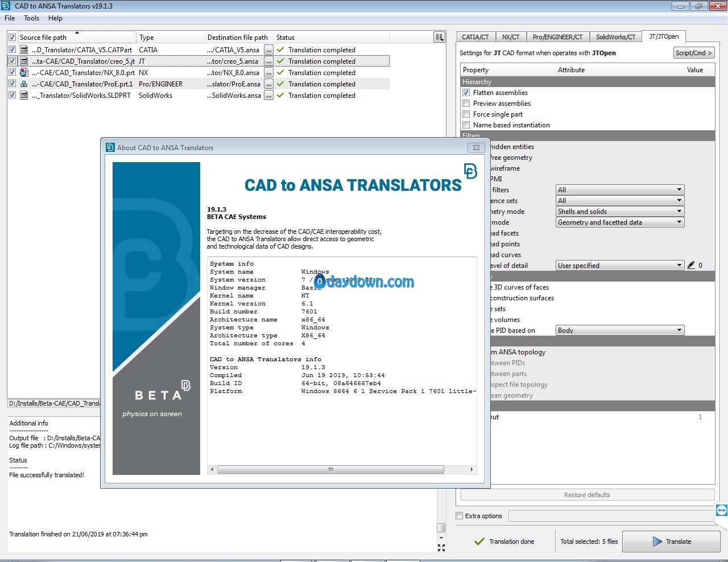Click the NX file type icon for NX_8.0.prt
The image size is (728, 562).
pos(24,72)
